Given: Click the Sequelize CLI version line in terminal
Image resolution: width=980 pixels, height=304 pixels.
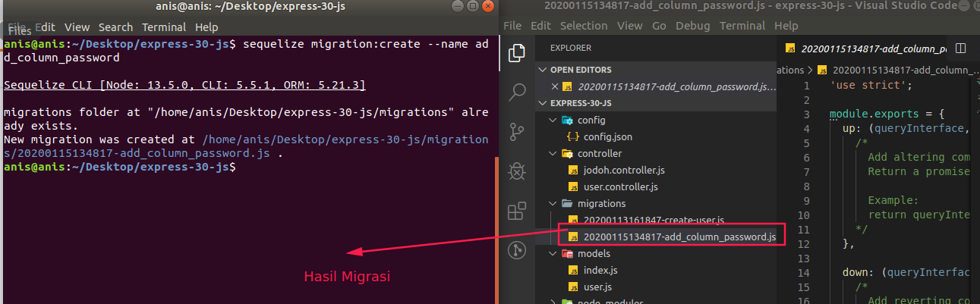Looking at the screenshot, I should point(184,85).
